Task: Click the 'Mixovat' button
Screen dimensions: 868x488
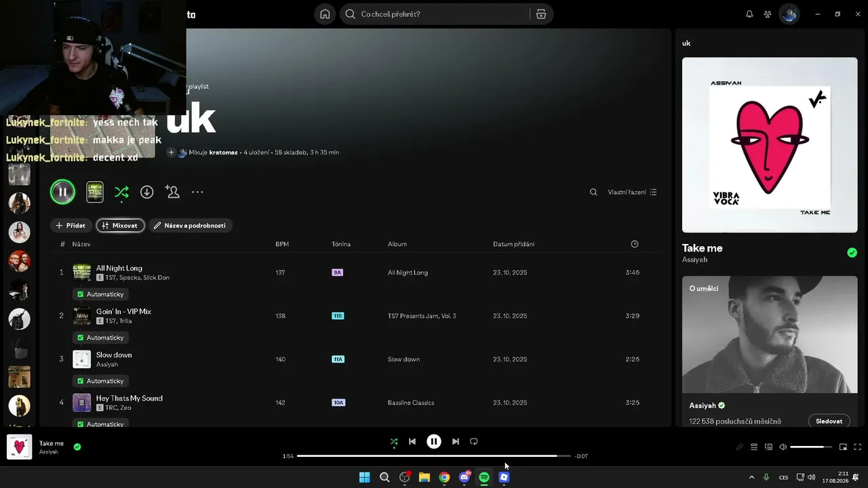Action: 120,226
